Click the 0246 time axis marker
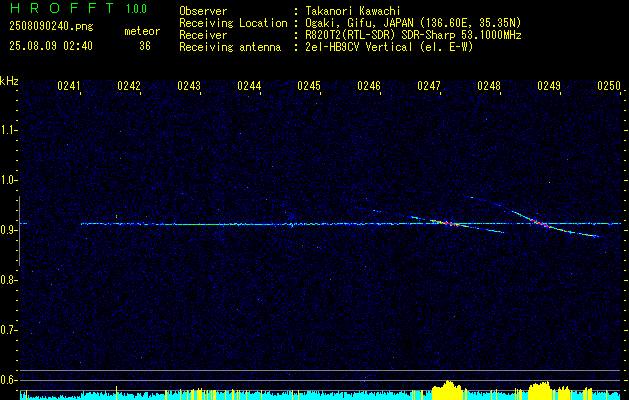The width and height of the screenshot is (629, 400). pos(369,86)
